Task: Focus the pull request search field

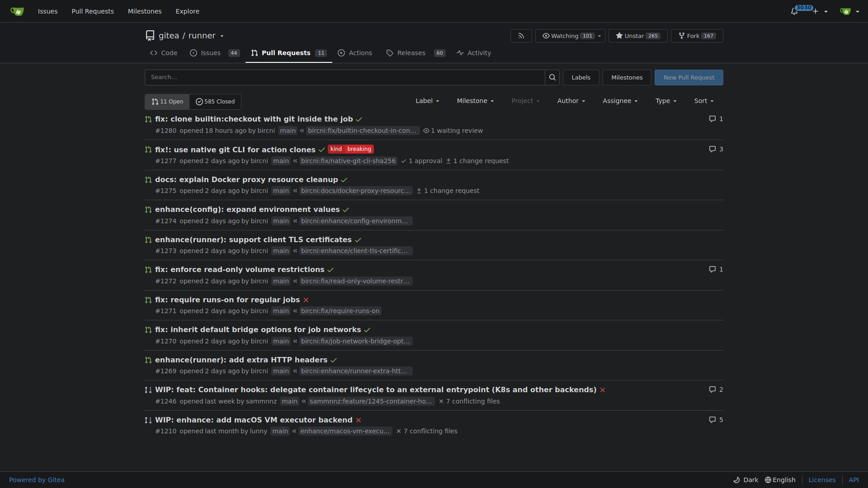Action: click(x=344, y=77)
